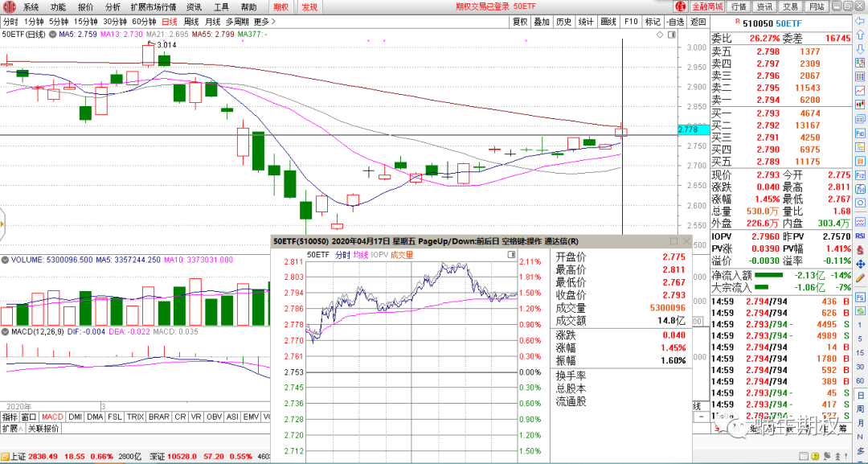Switch to the 5分钟 chart tab

click(x=58, y=22)
